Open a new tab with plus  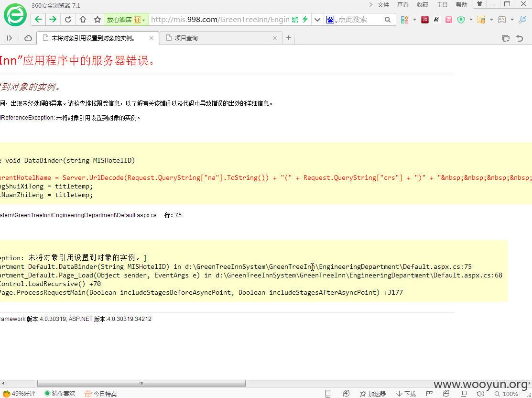point(289,38)
